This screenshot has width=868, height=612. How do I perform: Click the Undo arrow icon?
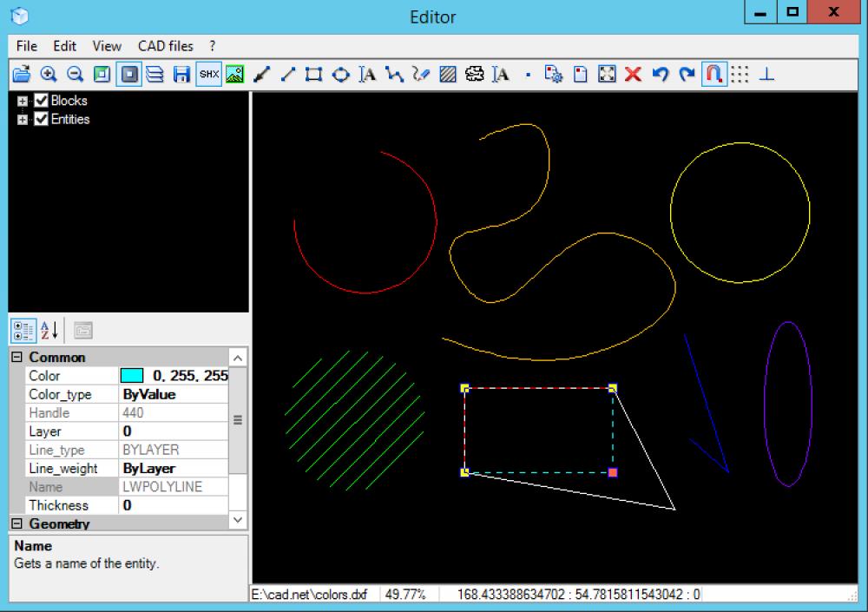(x=661, y=74)
